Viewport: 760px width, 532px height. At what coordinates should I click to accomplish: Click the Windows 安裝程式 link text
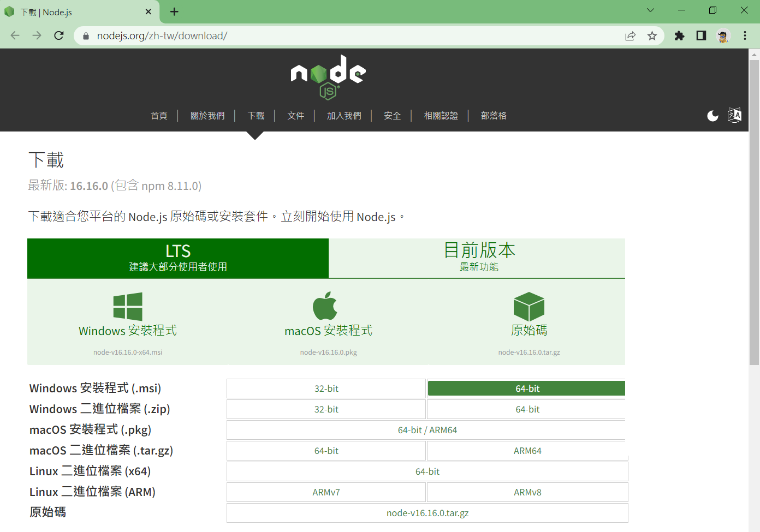tap(128, 331)
